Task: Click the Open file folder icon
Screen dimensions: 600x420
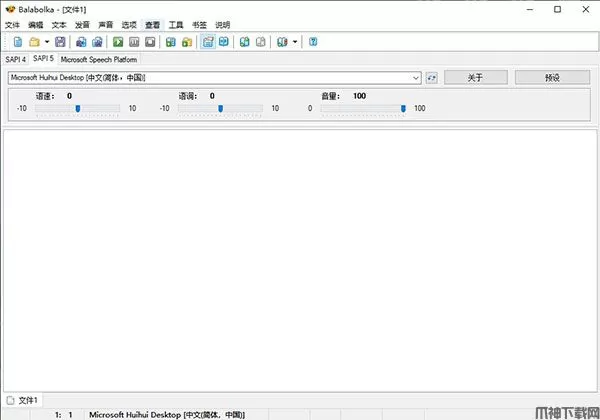Action: click(33, 42)
